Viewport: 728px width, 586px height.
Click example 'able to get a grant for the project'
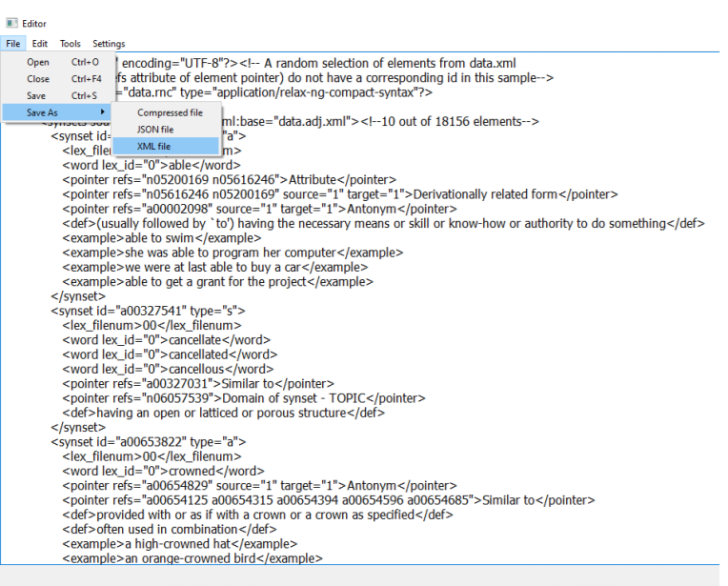[218, 282]
